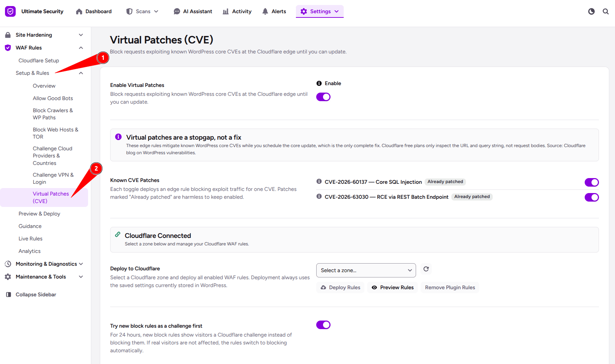Collapse WAF Rules section chevron
The height and width of the screenshot is (364, 615).
pyautogui.click(x=81, y=48)
